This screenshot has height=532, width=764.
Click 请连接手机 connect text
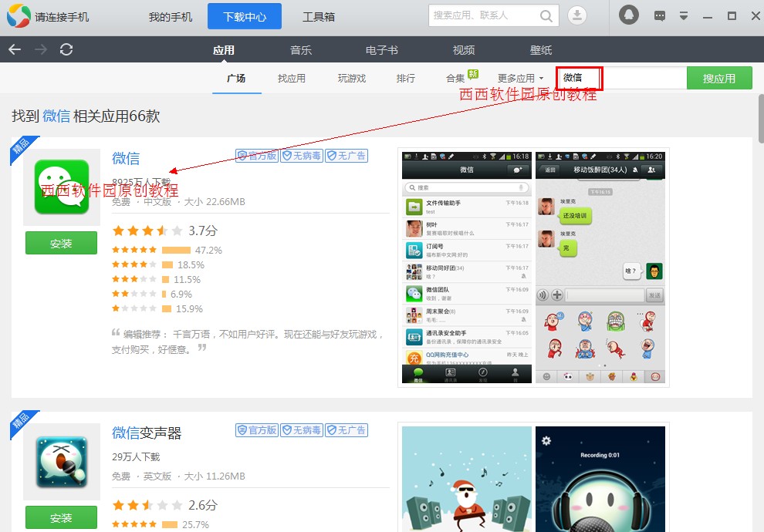62,17
